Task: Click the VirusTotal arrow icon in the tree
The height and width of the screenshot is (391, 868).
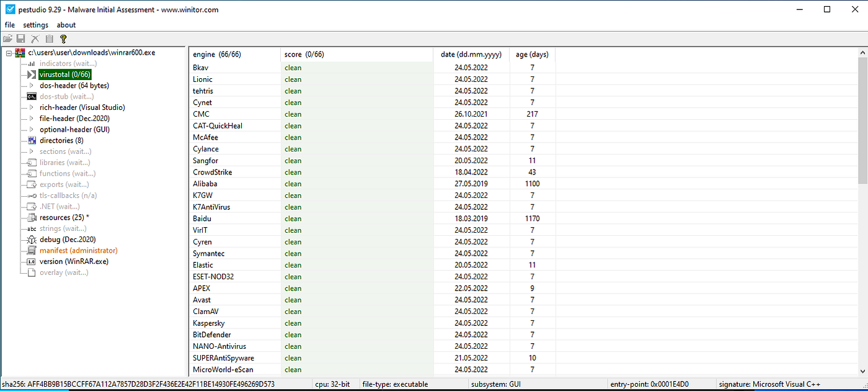Action: [x=32, y=74]
